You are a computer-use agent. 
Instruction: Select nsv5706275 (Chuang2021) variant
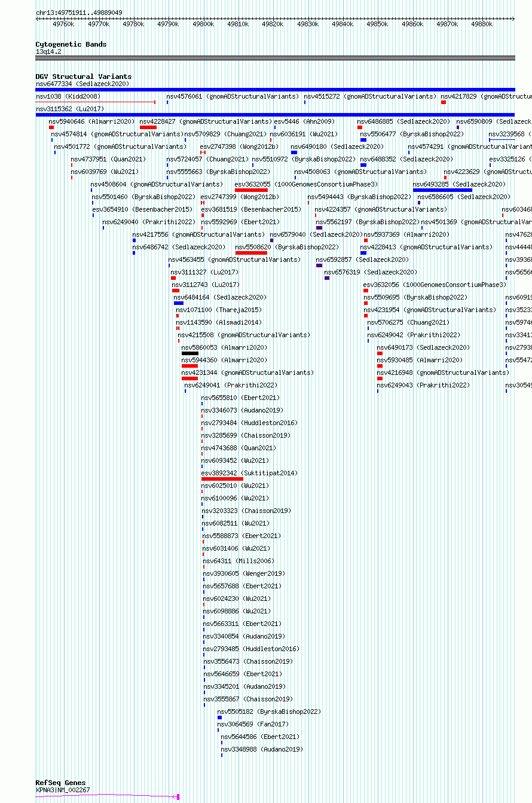tap(409, 322)
